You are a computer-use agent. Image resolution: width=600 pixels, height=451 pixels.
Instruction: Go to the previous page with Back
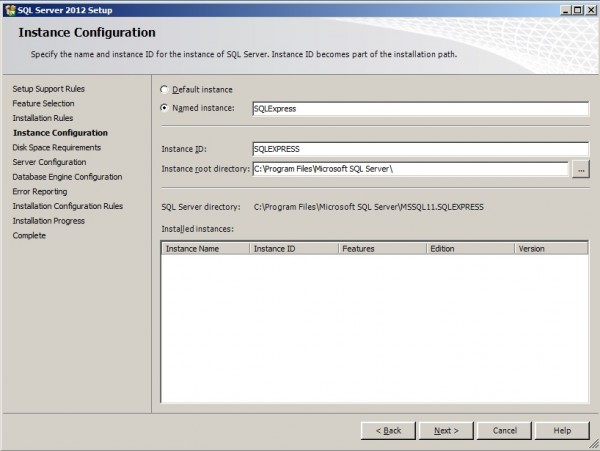[x=388, y=431]
